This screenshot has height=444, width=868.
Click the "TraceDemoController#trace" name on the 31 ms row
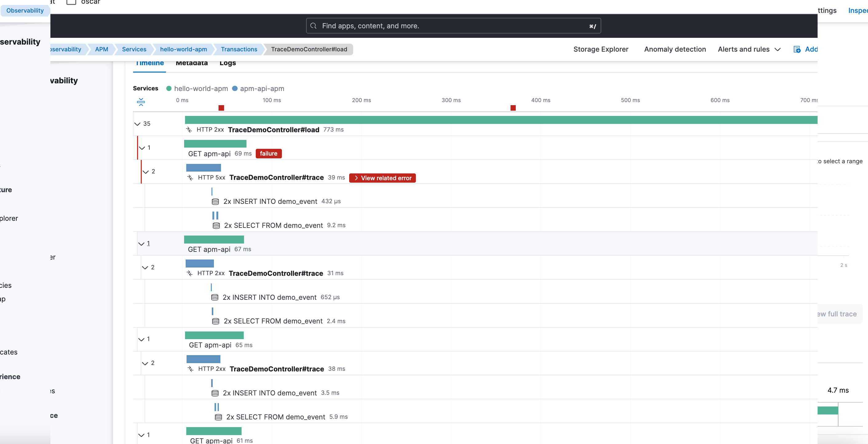pos(276,273)
